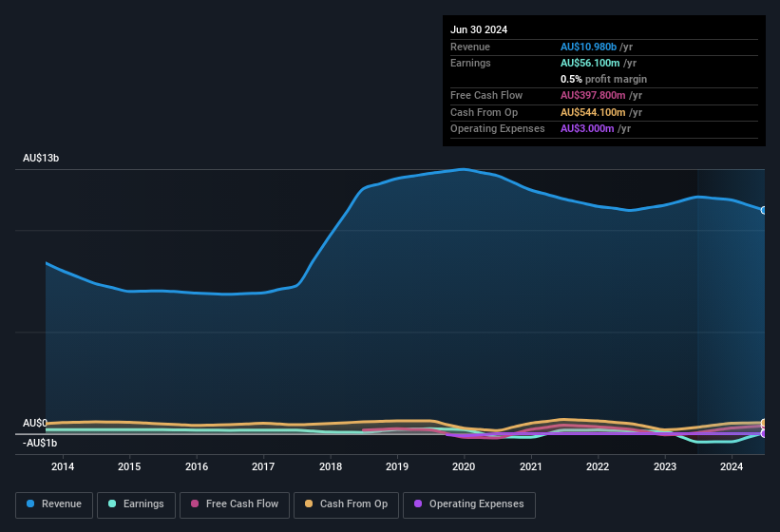Click the purple Operating Expenses endpoint marker
780x532 pixels.
coord(764,433)
